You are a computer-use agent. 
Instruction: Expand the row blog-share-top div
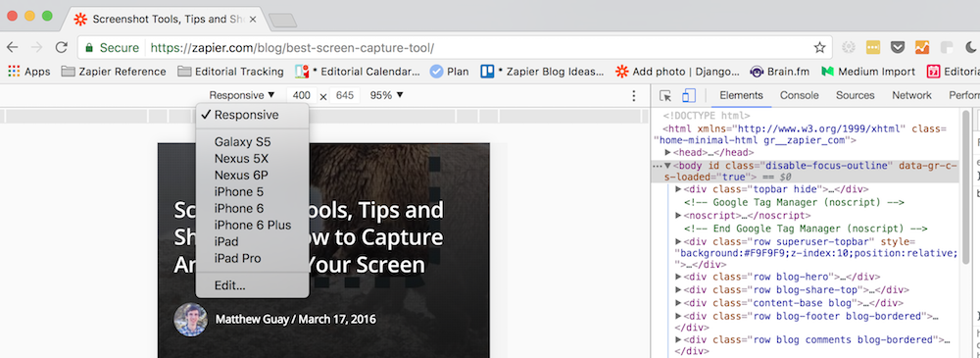click(679, 289)
